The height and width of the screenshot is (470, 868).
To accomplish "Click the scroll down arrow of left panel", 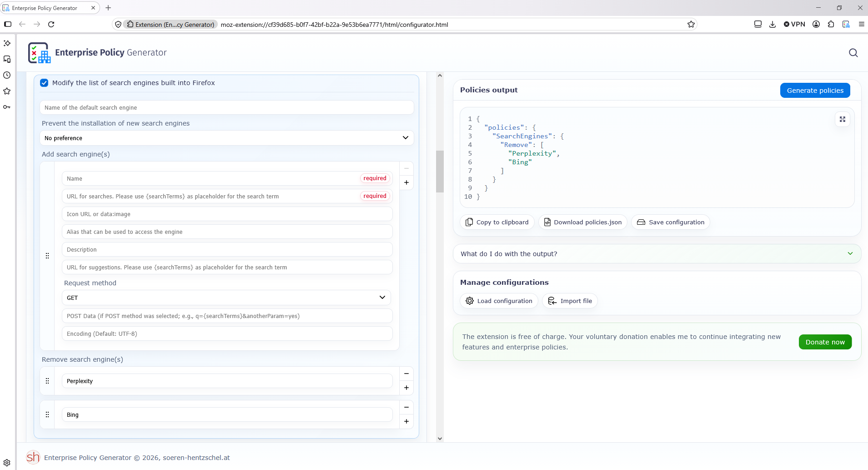I will [440, 439].
